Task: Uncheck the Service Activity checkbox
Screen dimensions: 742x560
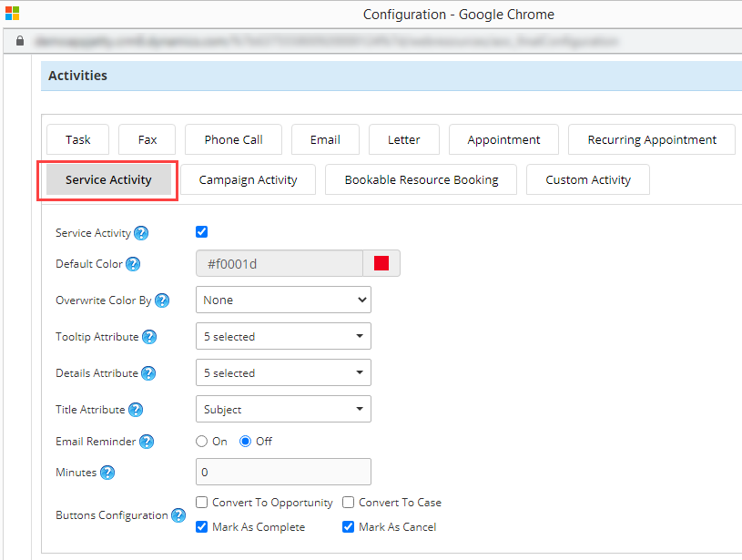Action: [x=202, y=232]
